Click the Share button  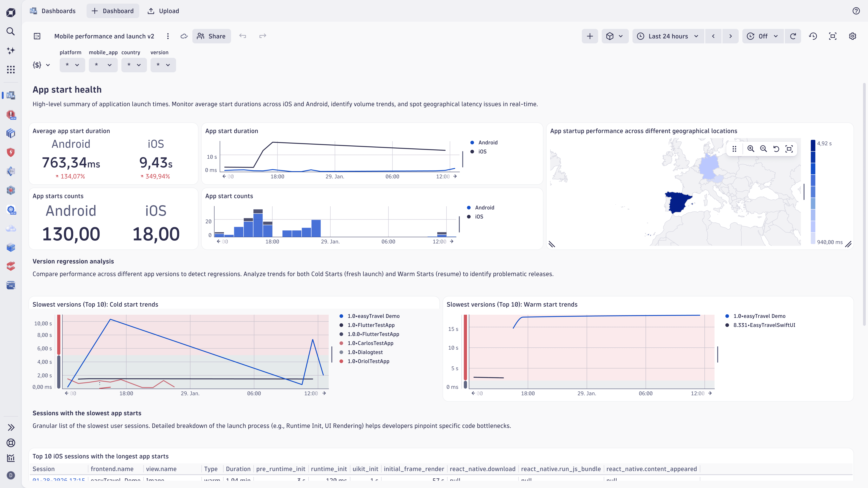tap(212, 36)
